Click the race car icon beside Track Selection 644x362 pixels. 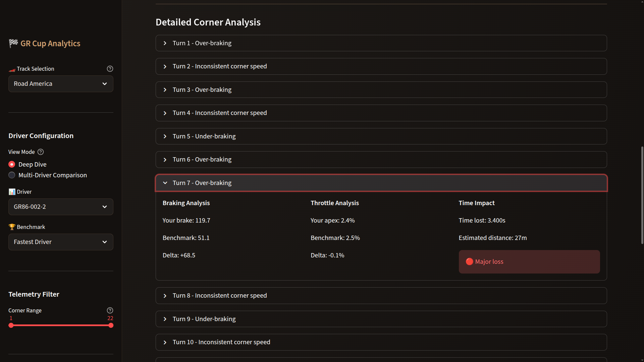(x=12, y=70)
